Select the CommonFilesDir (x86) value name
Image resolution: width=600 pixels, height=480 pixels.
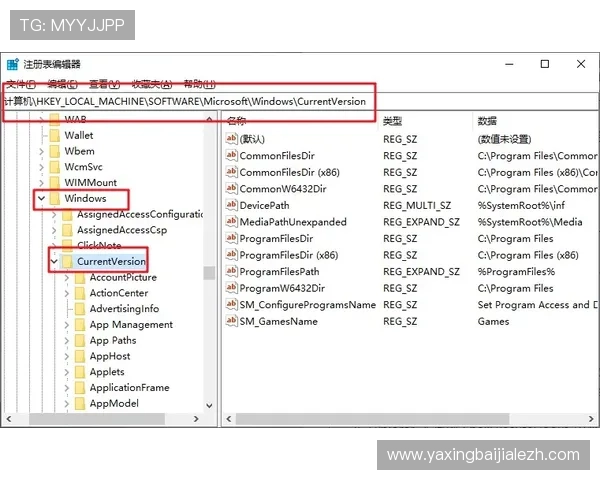[x=290, y=172]
